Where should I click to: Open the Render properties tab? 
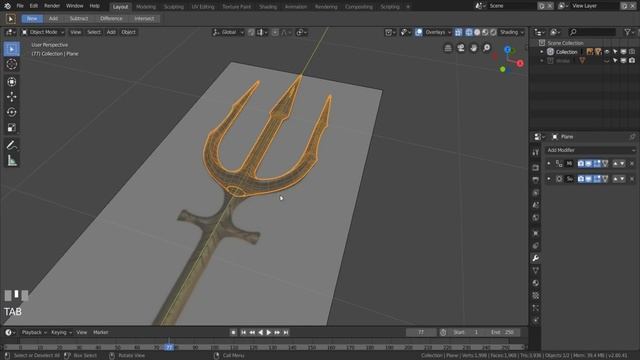tap(536, 167)
